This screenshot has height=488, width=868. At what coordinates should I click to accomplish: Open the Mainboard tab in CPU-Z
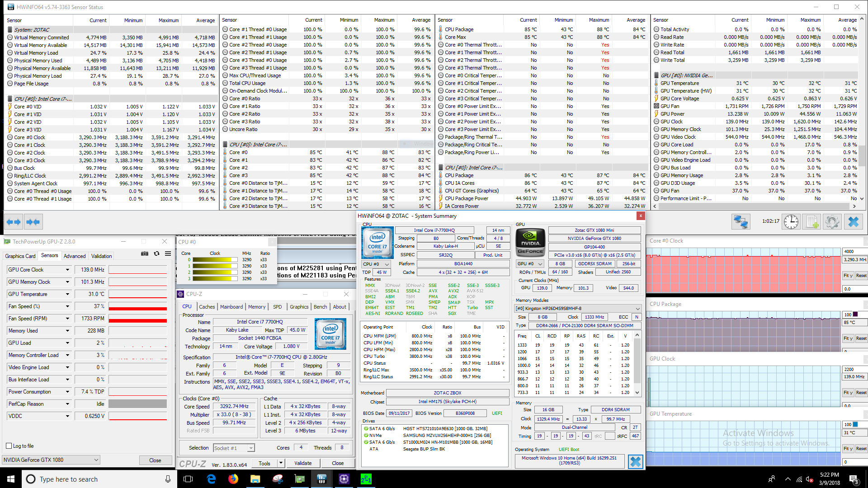231,307
